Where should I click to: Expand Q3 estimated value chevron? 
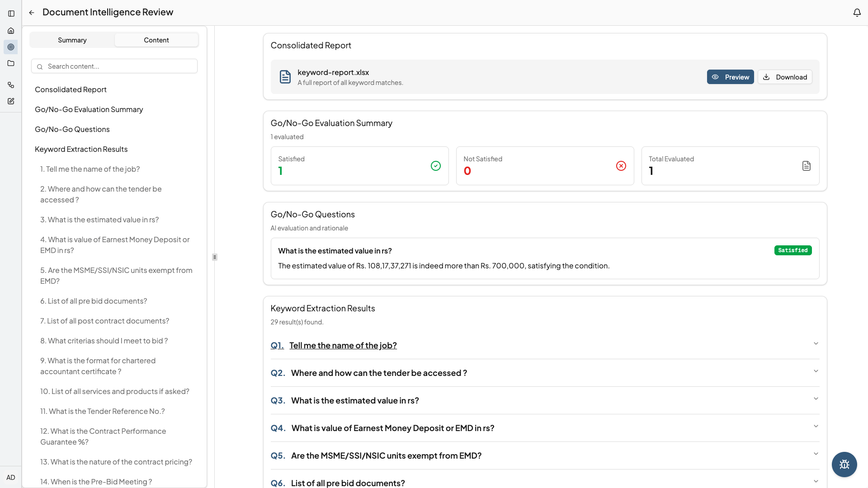[816, 399]
